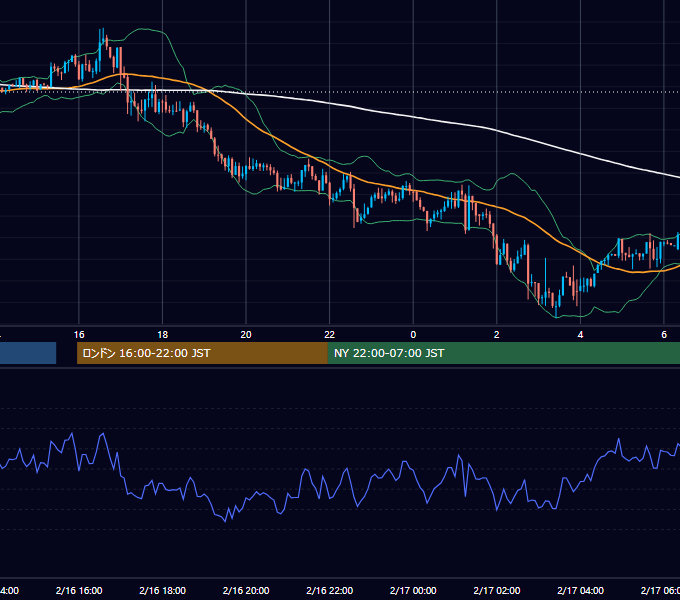
Task: Click hour label 20 under price chart
Action: pyautogui.click(x=246, y=335)
